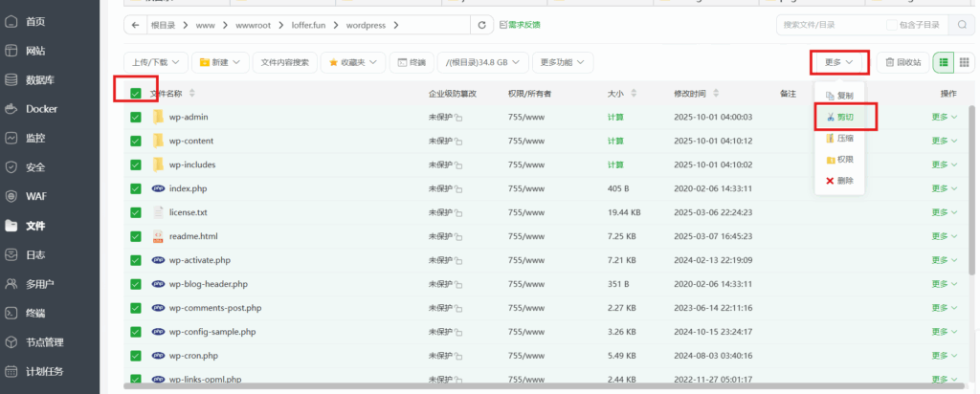980x394 pixels.
Task: Open 文件 files sidebar icon
Action: point(11,226)
